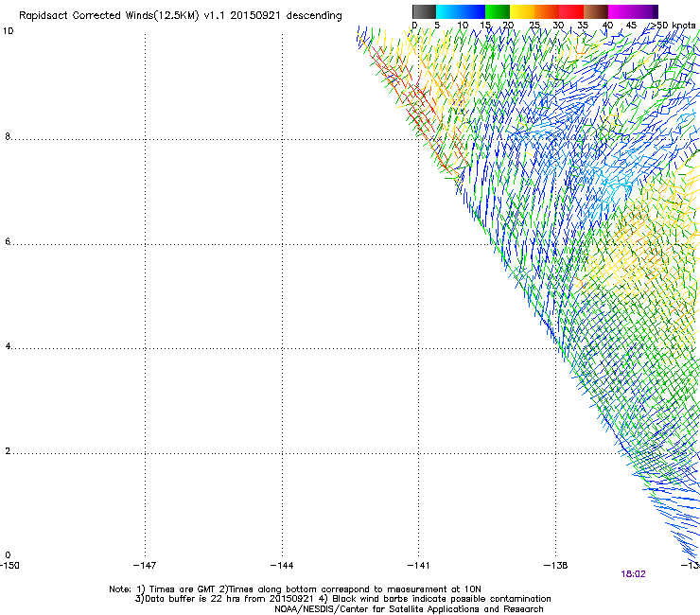Screen dimensions: 700x615
Task: Click the green 15–20 knots legend segment
Action: click(498, 11)
